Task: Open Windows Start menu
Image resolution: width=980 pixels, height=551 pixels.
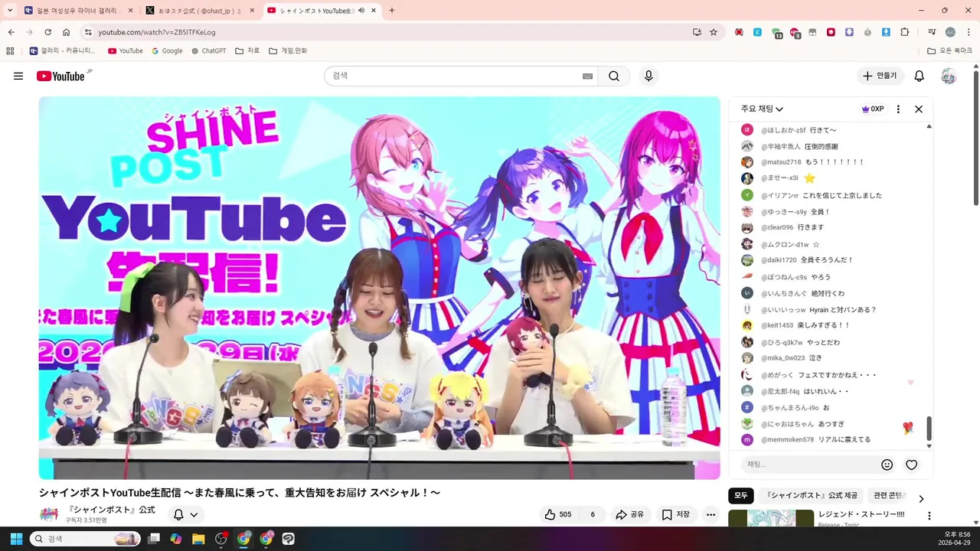Action: [x=16, y=539]
